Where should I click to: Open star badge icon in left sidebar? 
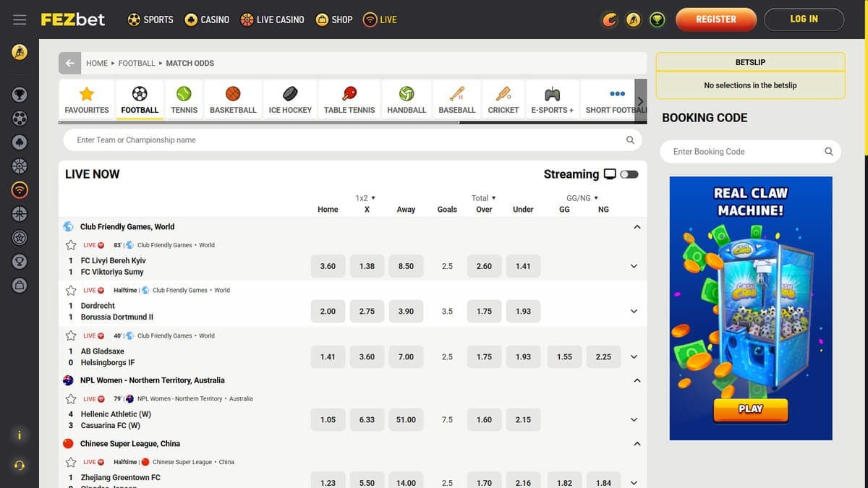click(20, 237)
